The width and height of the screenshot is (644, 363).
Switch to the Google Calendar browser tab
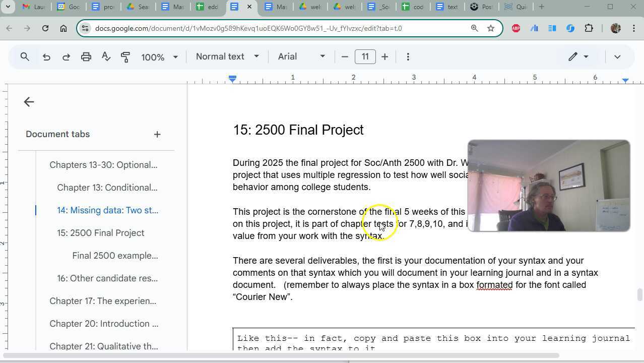pos(68,7)
